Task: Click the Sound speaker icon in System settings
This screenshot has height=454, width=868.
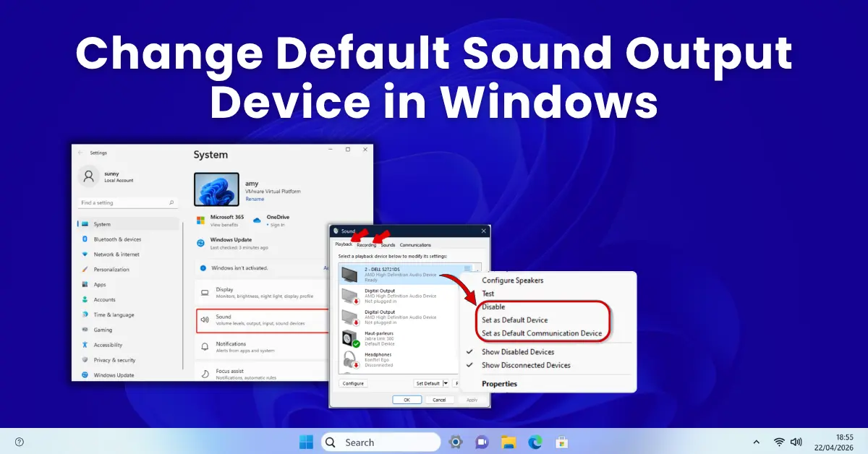Action: [205, 318]
